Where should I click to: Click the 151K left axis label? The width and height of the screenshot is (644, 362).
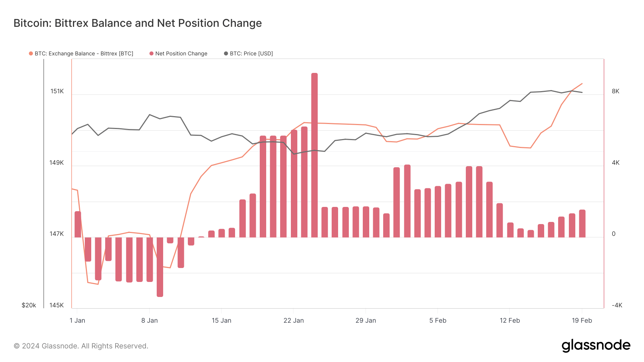pos(57,91)
